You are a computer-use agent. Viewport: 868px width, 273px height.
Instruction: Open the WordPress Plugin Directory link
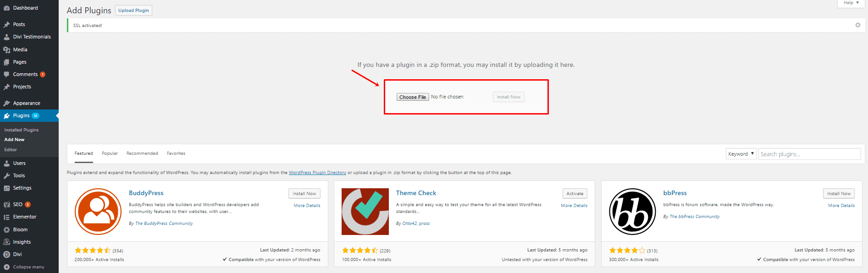pyautogui.click(x=317, y=173)
